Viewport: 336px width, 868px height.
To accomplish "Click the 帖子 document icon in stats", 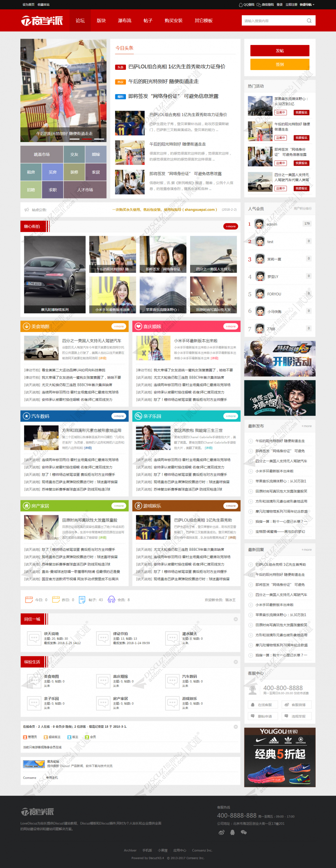I will [x=82, y=600].
